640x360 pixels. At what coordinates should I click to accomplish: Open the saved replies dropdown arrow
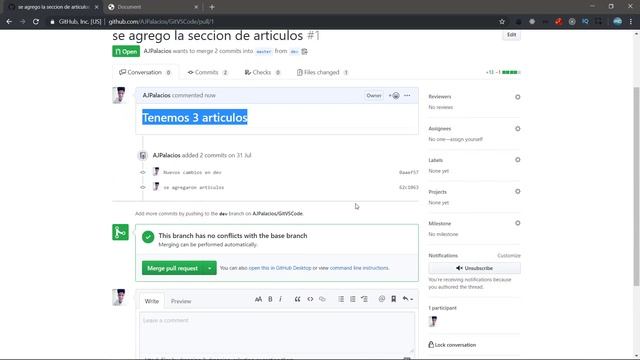click(407, 299)
